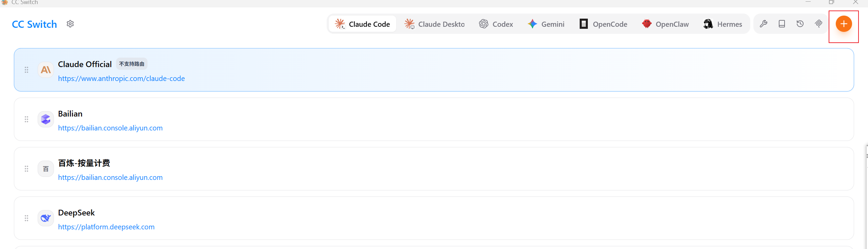Select the Claude Official provider name
The image size is (868, 249).
coord(85,64)
